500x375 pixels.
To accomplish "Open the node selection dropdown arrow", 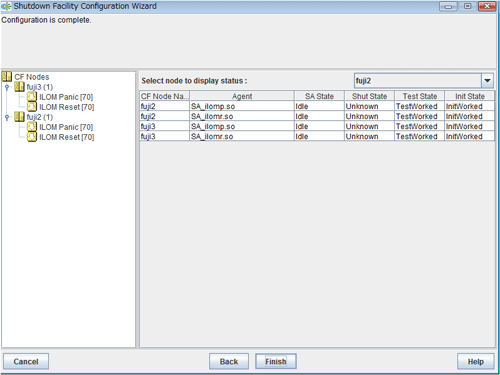I will coord(487,81).
